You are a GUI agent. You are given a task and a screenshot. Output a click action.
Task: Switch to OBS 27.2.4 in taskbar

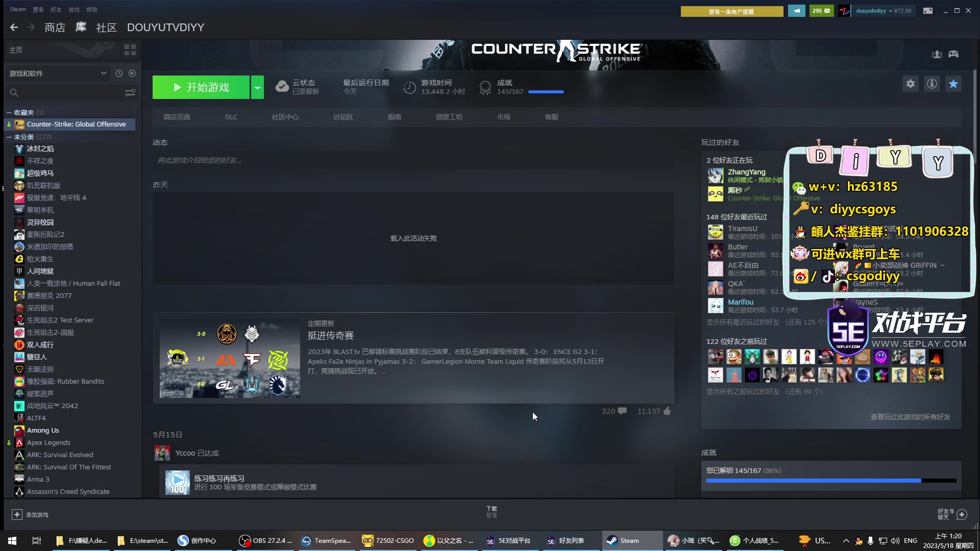(x=266, y=541)
